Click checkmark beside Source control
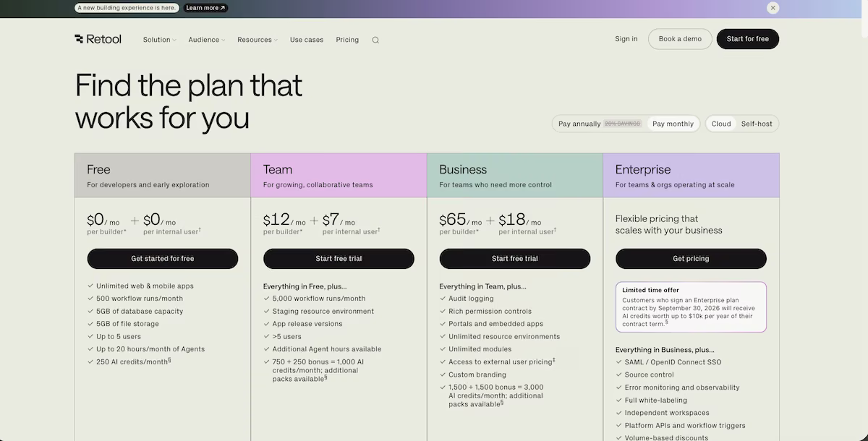 [618, 375]
